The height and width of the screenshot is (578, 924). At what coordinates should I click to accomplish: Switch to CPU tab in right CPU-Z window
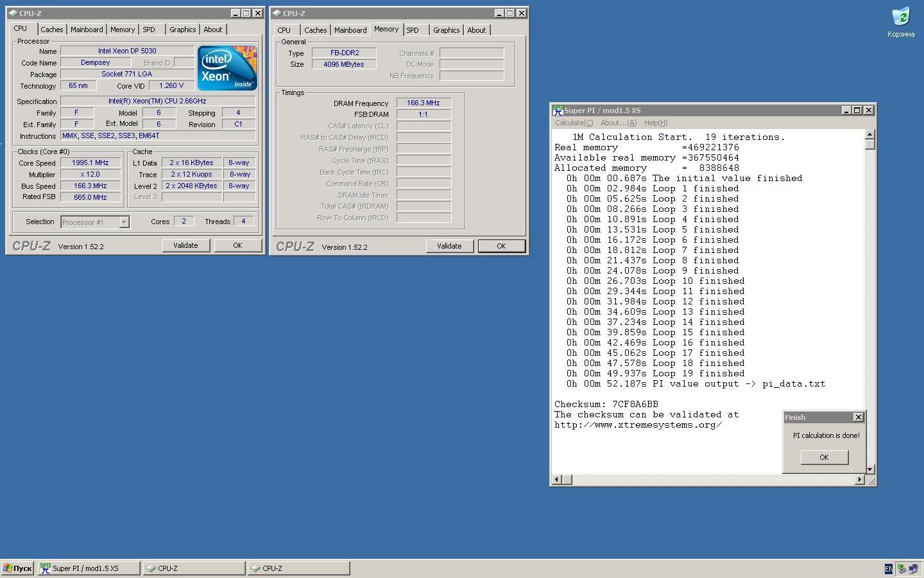point(284,30)
